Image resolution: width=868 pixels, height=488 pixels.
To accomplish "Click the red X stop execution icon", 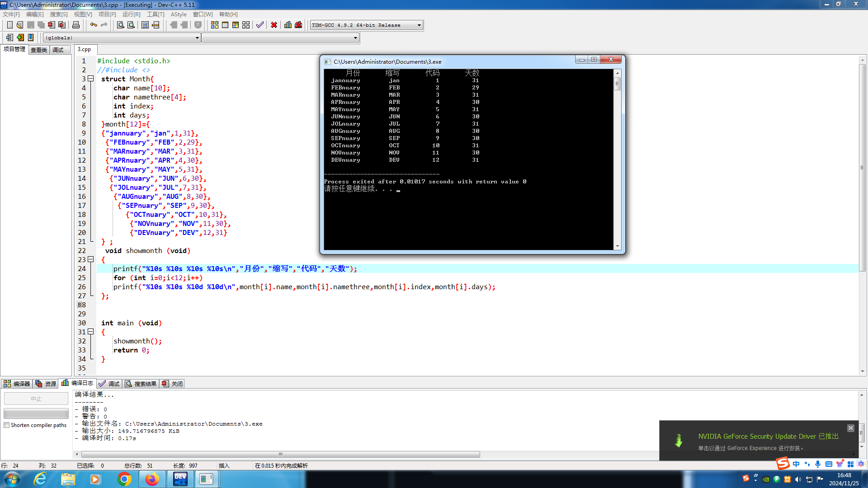I will tap(274, 25).
